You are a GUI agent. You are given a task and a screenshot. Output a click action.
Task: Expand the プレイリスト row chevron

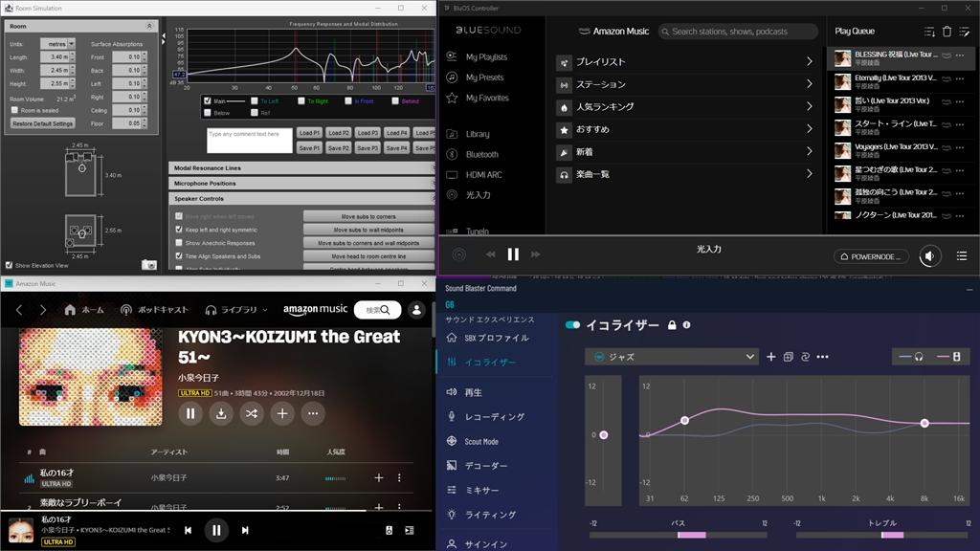[810, 61]
